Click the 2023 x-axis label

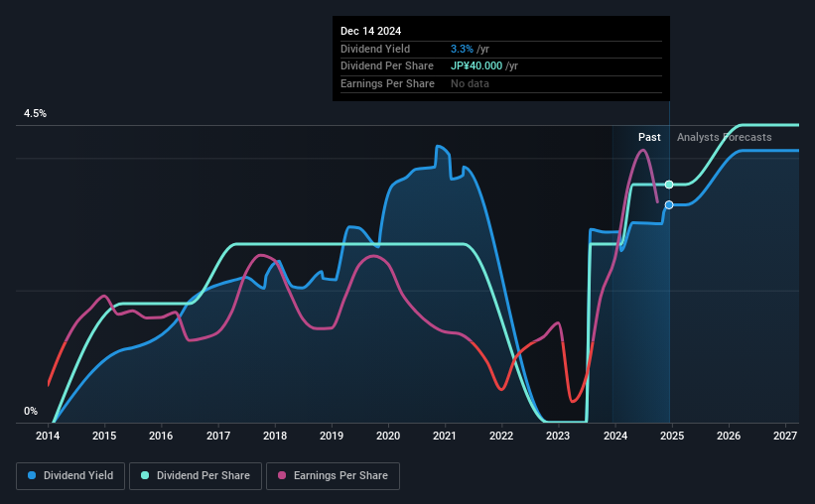click(x=558, y=436)
